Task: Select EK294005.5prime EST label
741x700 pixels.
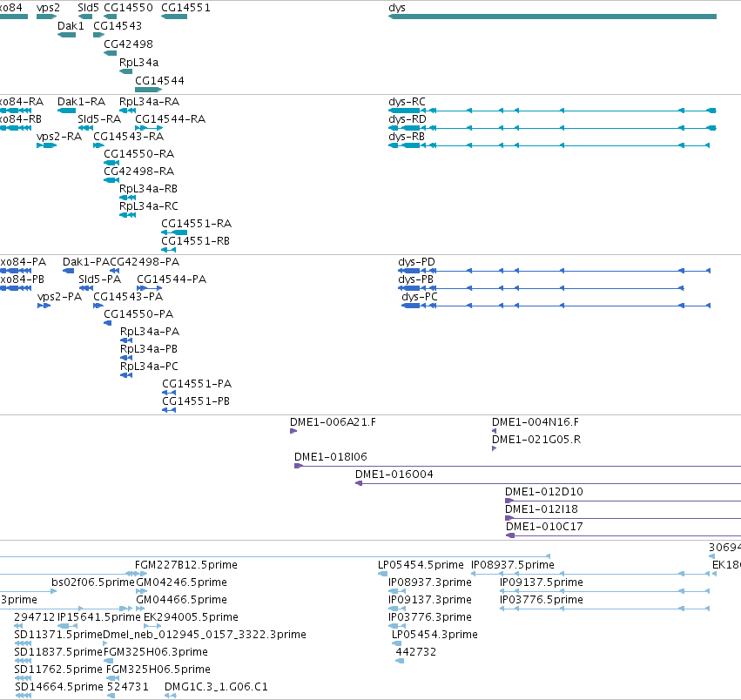Action: (191, 618)
